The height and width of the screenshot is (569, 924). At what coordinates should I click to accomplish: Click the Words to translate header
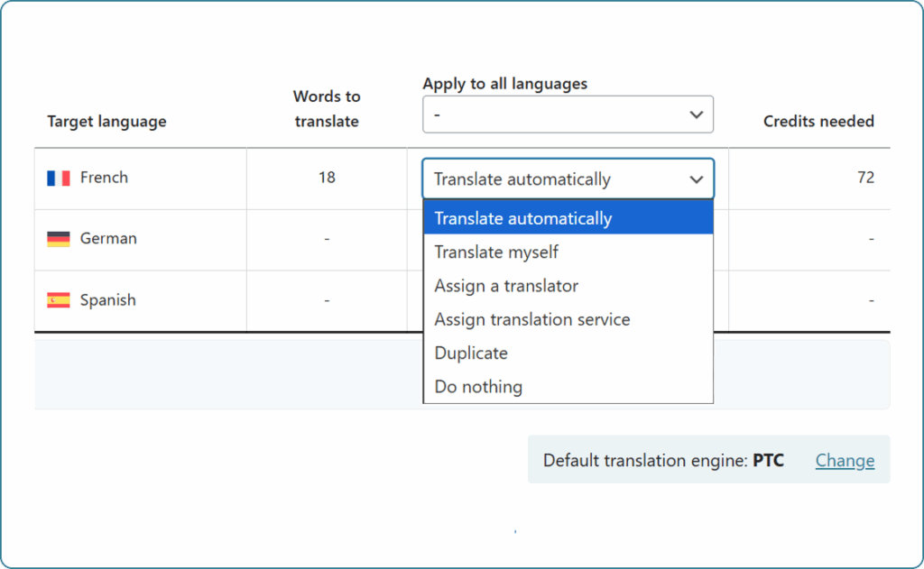click(327, 108)
